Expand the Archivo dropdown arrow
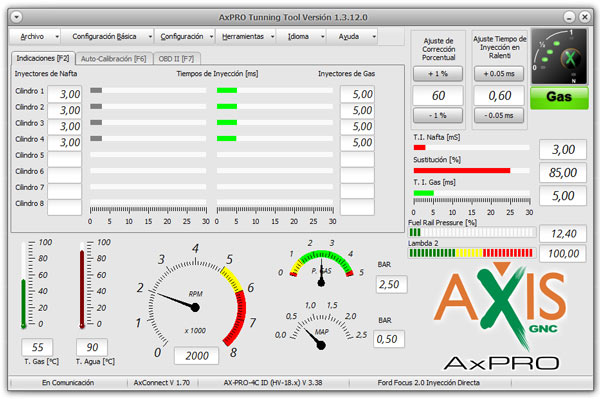This screenshot has width=600, height=399. click(x=57, y=37)
